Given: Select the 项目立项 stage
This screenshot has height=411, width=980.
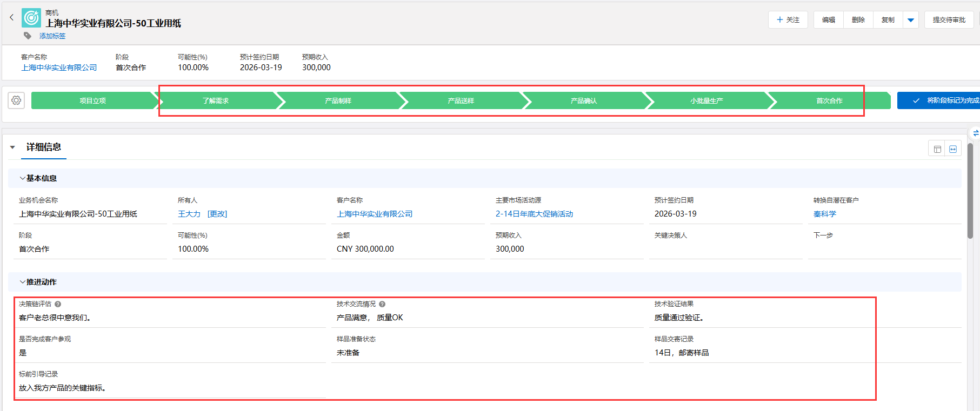Looking at the screenshot, I should coord(92,101).
